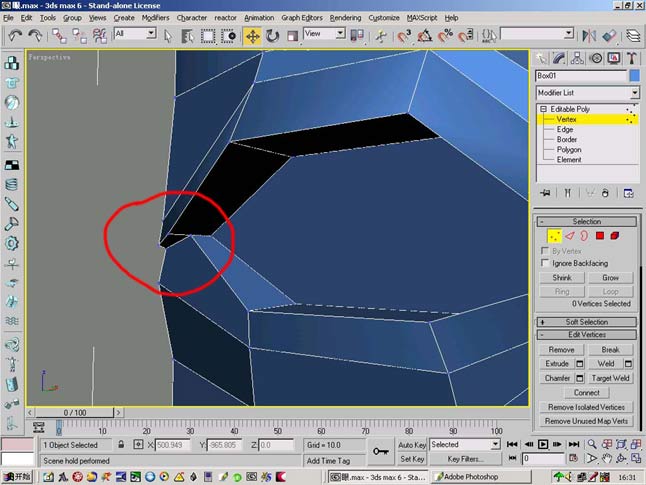Toggle Window/Crossing selection mode
The image size is (646, 485).
228,36
